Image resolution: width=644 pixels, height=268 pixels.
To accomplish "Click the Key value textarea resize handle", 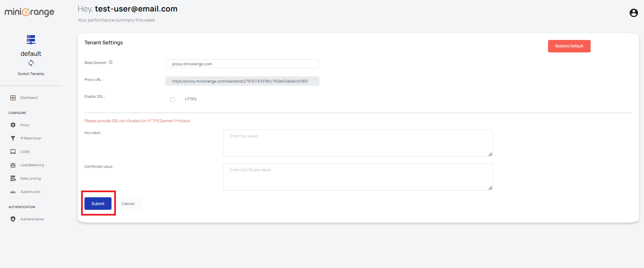I will click(x=490, y=154).
